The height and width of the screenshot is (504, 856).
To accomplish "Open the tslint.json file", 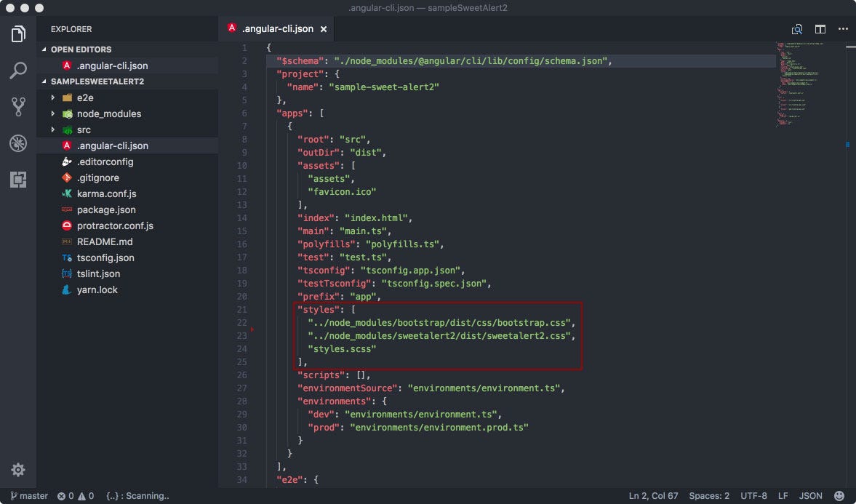I will tap(127, 273).
